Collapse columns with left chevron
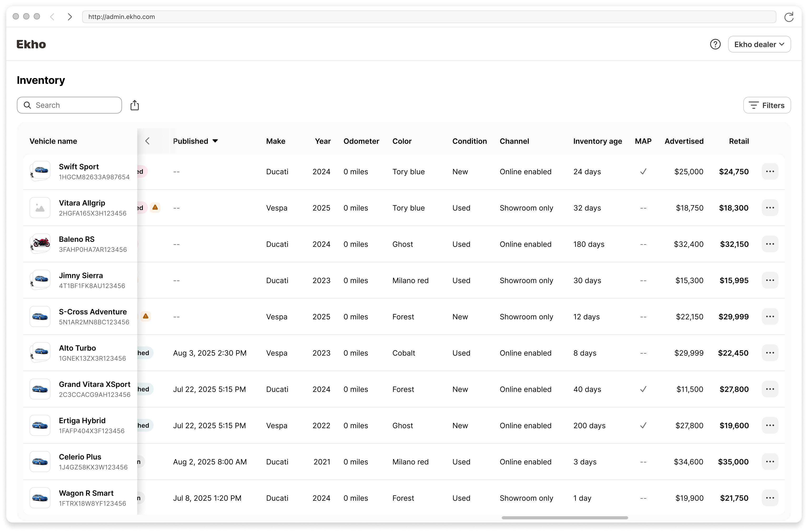The height and width of the screenshot is (532, 808). (147, 141)
